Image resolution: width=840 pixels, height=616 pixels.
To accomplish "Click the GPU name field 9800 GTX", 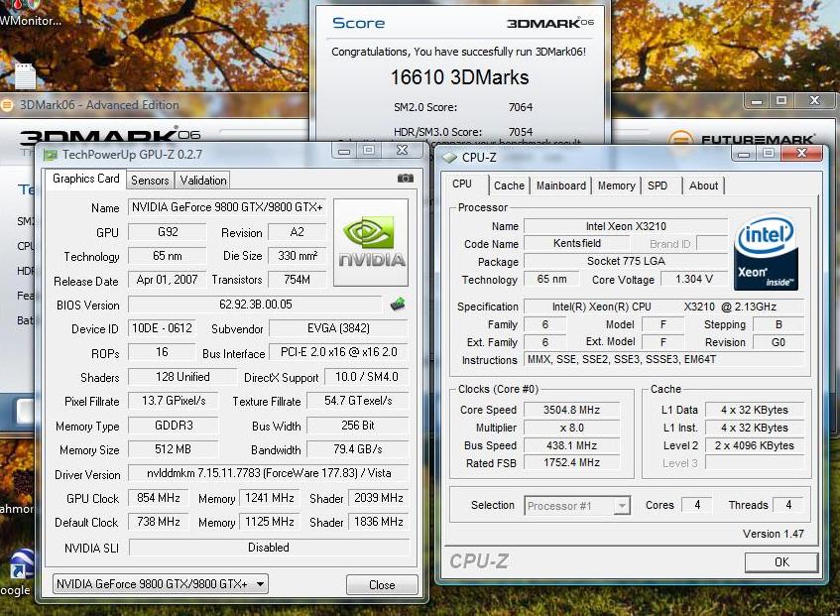I will click(x=227, y=207).
